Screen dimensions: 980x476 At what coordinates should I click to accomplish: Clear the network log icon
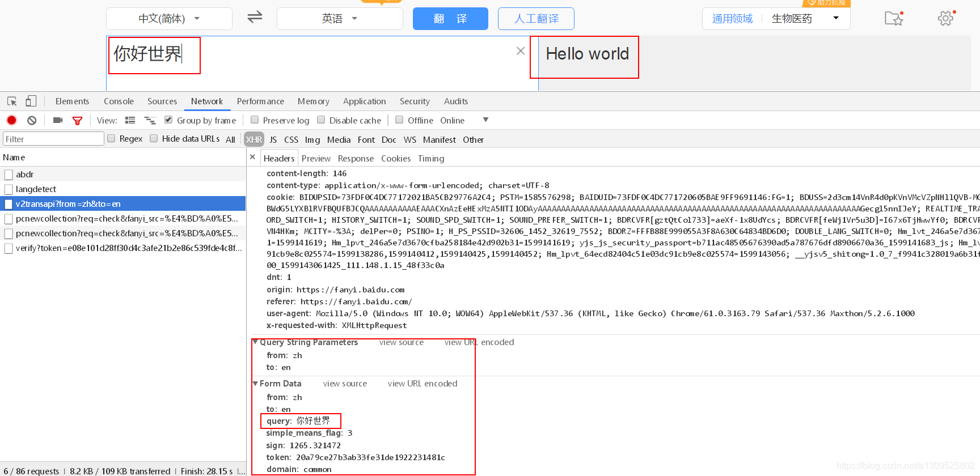pyautogui.click(x=32, y=120)
